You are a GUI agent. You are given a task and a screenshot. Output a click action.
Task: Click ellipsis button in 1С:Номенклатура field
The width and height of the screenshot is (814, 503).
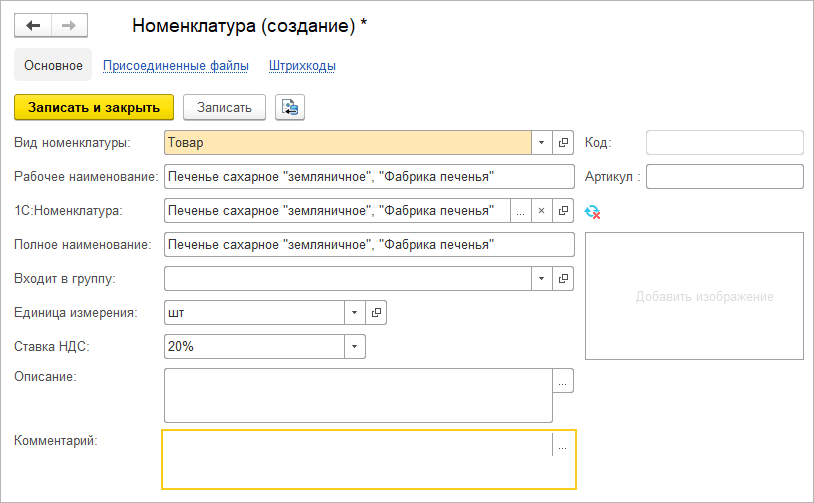(x=520, y=211)
